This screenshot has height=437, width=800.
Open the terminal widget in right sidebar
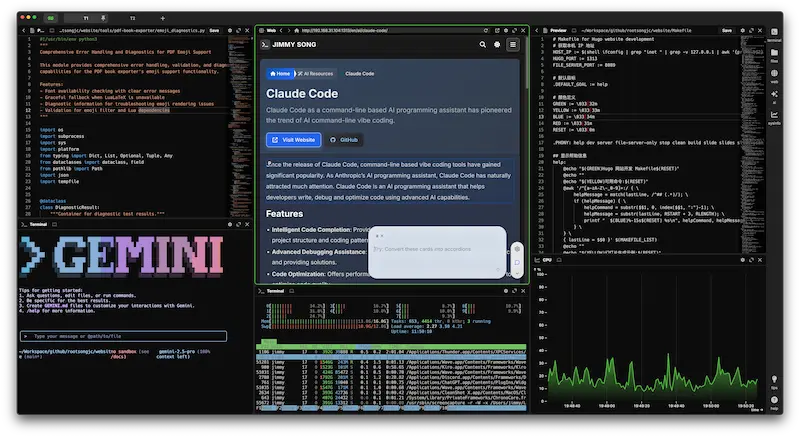coord(774,34)
